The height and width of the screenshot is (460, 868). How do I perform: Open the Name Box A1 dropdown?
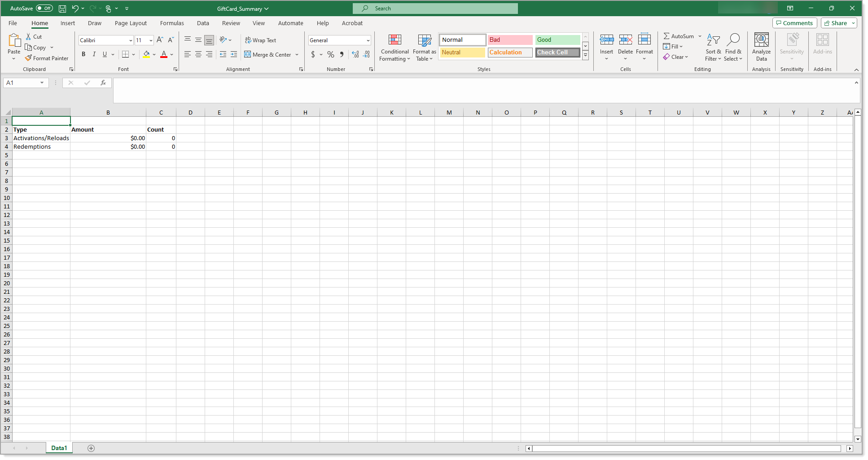(x=42, y=83)
